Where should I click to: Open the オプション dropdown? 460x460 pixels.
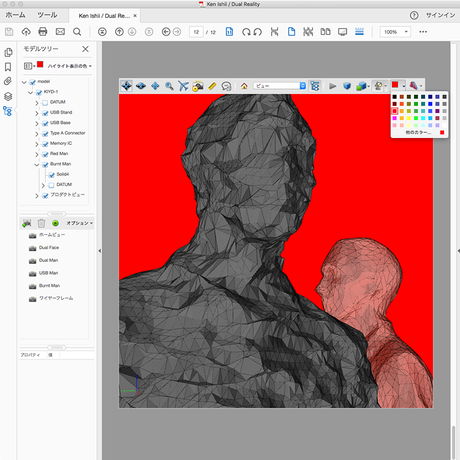(79, 223)
